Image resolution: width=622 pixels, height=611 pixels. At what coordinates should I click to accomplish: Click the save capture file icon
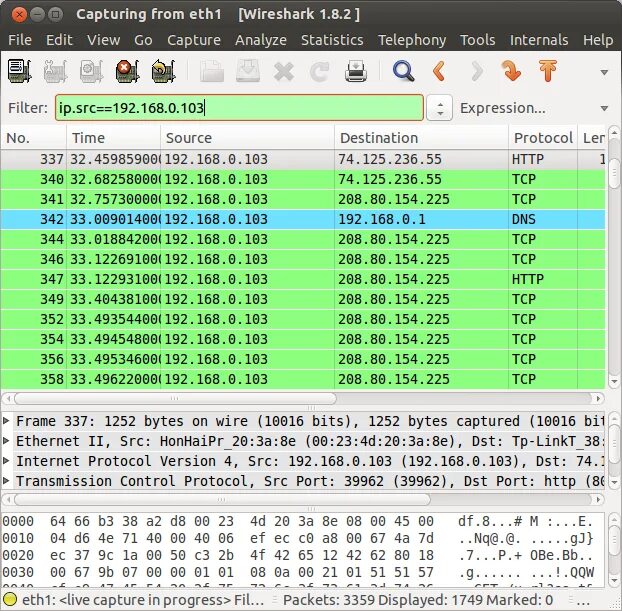click(248, 71)
